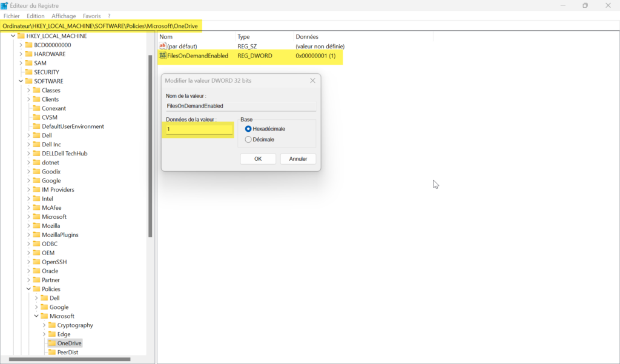The height and width of the screenshot is (364, 620).
Task: Close the Modifier la valeur DWORD dialog
Action: 312,80
